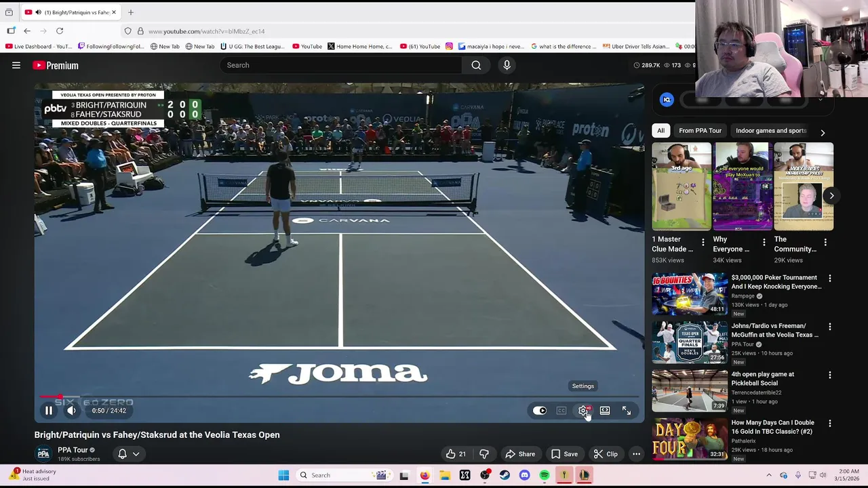The image size is (868, 488).
Task: Share the video
Action: tap(520, 454)
